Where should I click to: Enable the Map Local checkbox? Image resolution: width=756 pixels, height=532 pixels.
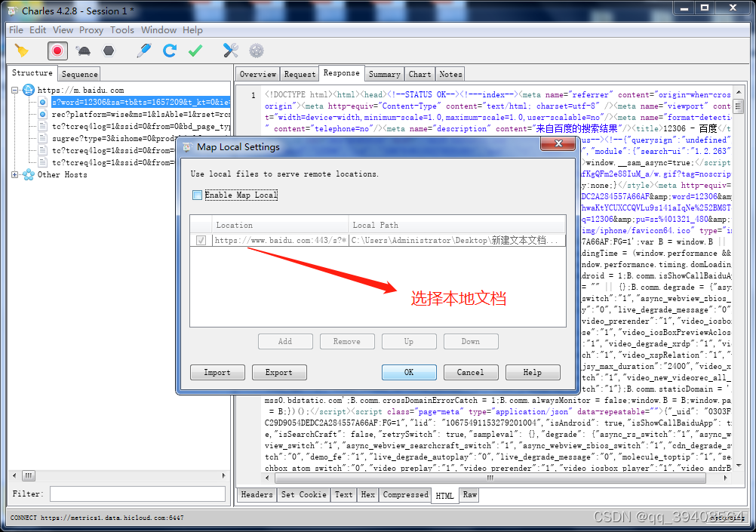197,195
